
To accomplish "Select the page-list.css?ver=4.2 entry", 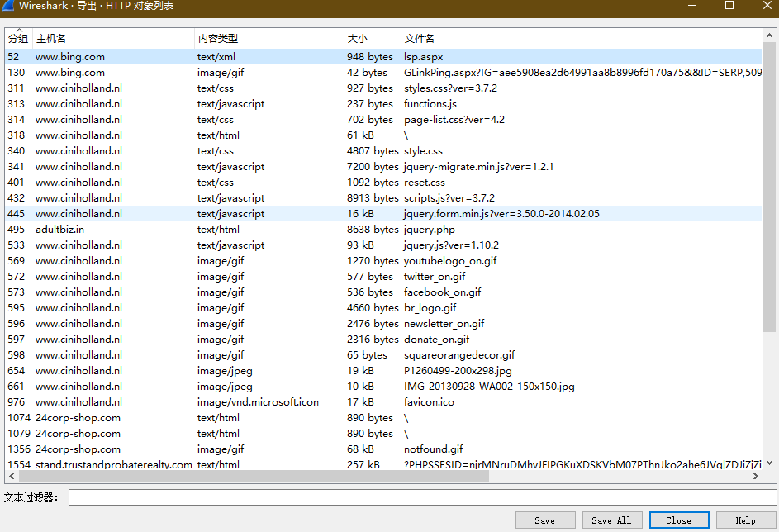I will pyautogui.click(x=384, y=120).
